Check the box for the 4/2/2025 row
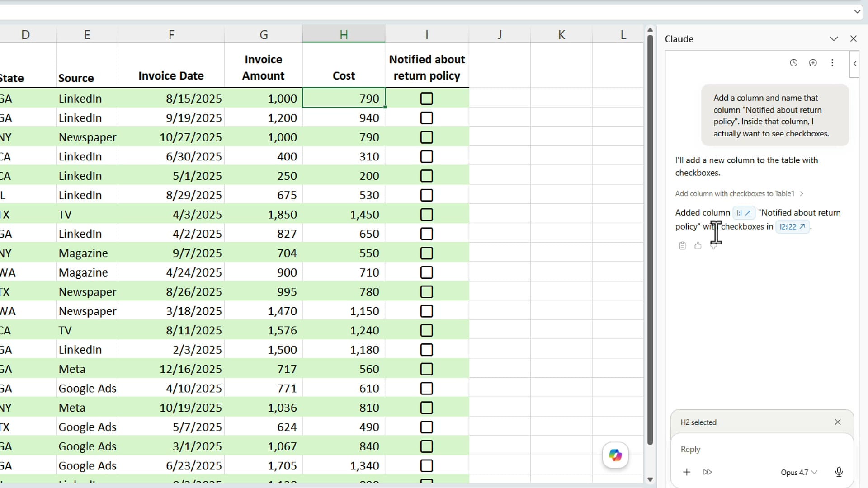This screenshot has width=868, height=488. pos(426,234)
